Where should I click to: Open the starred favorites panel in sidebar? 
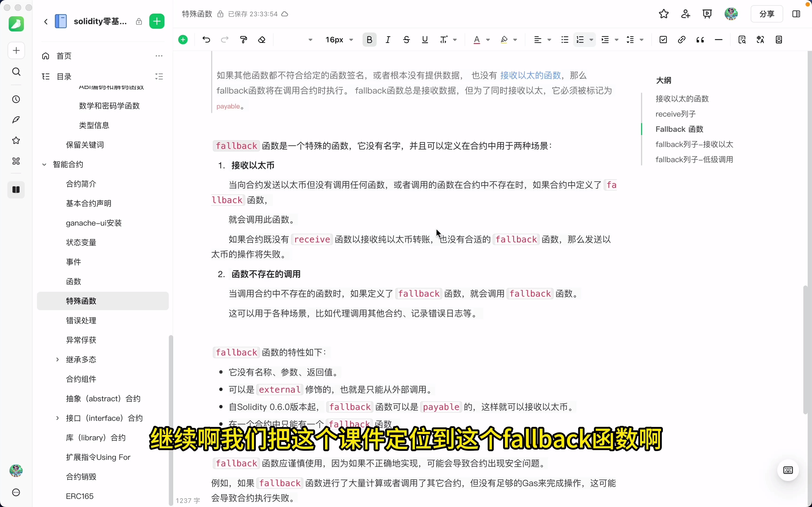(x=16, y=140)
